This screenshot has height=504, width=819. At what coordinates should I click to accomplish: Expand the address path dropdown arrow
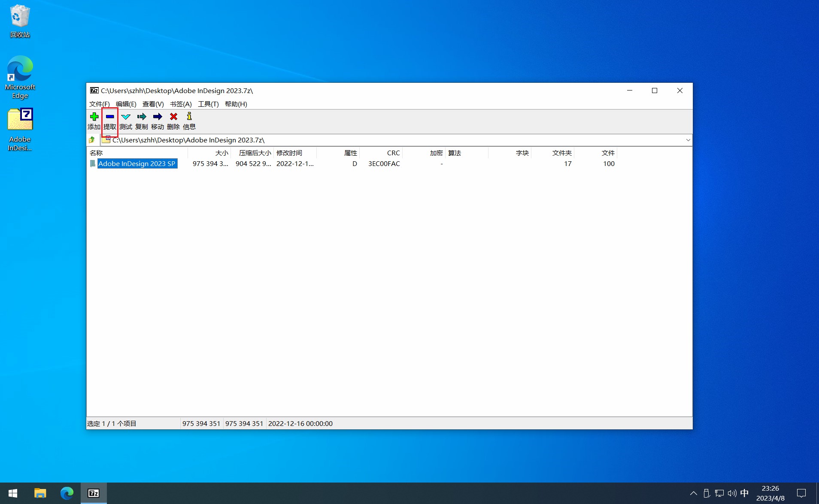(688, 140)
